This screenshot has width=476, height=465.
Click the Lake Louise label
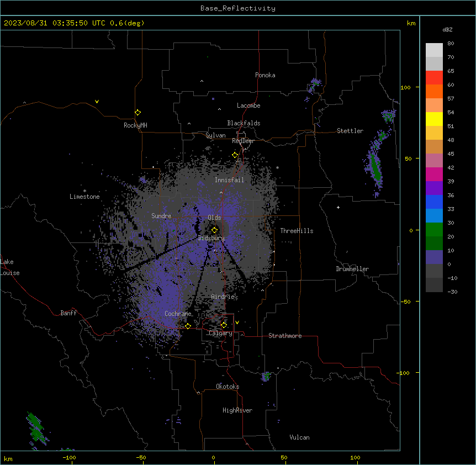(10, 267)
